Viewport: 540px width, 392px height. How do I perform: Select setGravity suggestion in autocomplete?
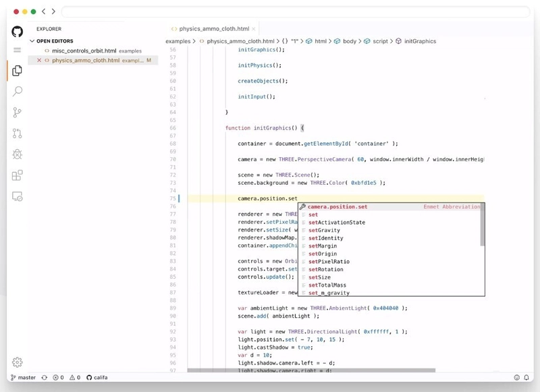click(x=324, y=230)
